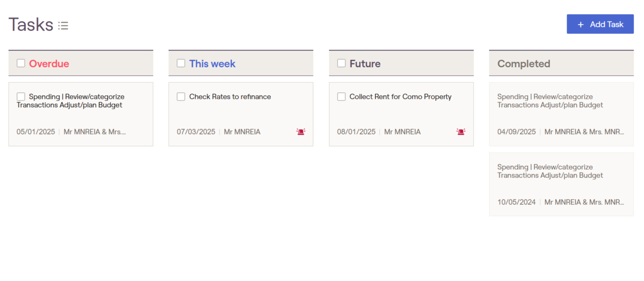Click the plus icon in Add Task
Viewport: 644px width, 281px height.
pos(581,24)
